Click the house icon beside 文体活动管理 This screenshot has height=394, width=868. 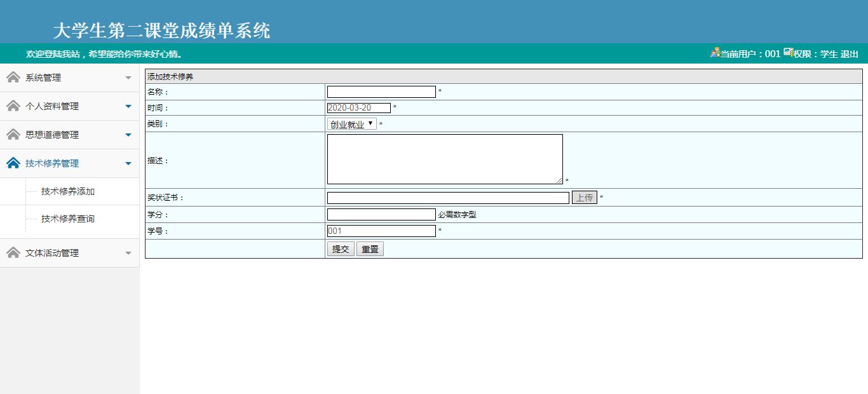(13, 252)
